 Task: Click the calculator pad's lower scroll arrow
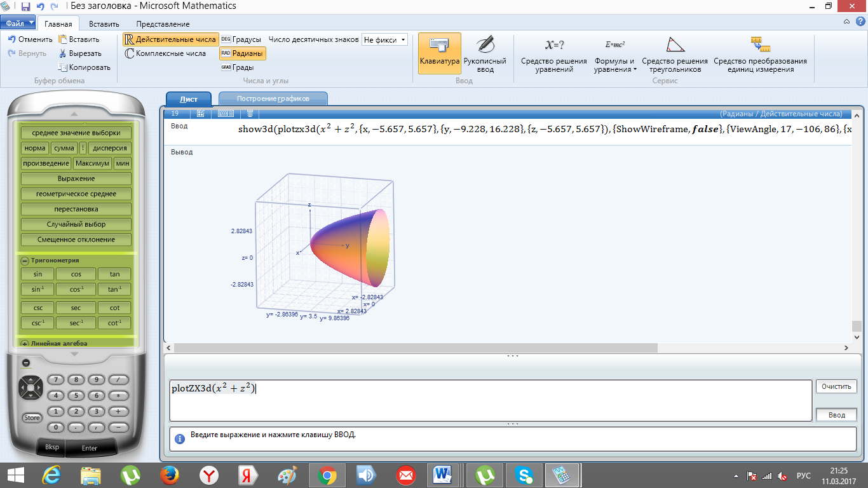(74, 354)
